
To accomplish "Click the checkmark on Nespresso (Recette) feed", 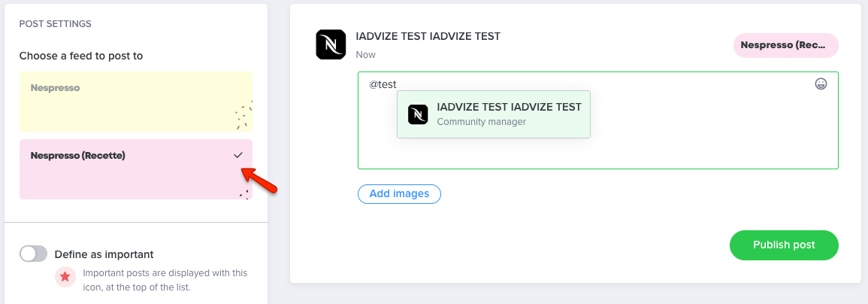I will pyautogui.click(x=238, y=155).
